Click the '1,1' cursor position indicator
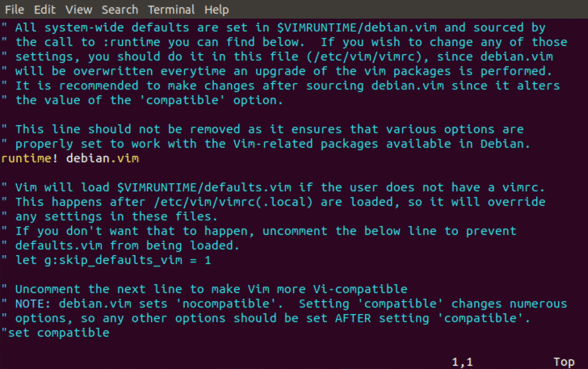Image resolution: width=588 pixels, height=369 pixels. 464,362
